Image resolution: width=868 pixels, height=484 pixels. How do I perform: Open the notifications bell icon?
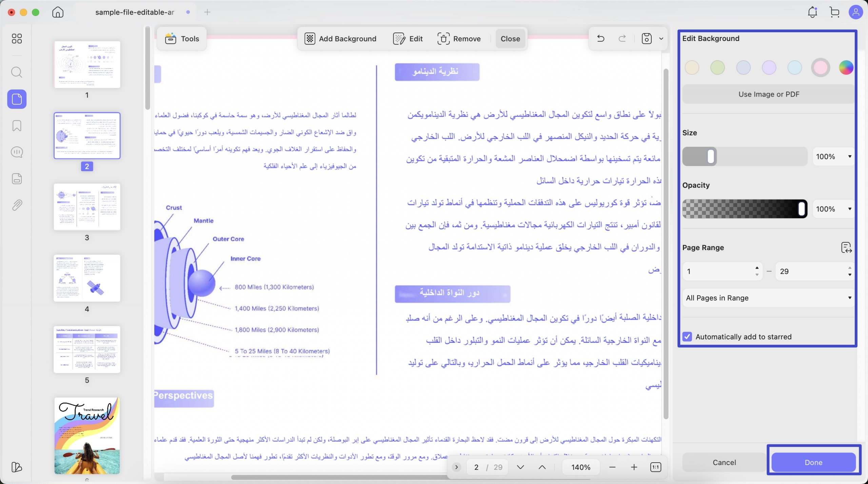(x=812, y=12)
